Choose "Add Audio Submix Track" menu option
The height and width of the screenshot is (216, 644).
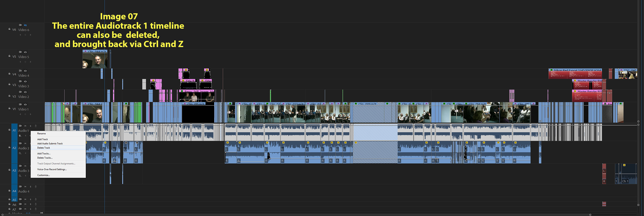[50, 143]
